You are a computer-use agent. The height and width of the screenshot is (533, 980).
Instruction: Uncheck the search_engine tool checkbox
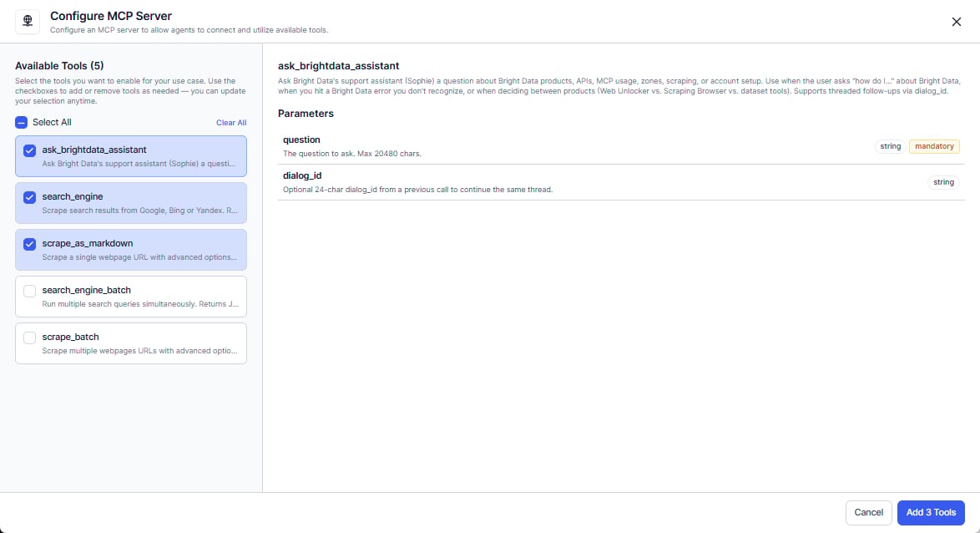coord(29,198)
